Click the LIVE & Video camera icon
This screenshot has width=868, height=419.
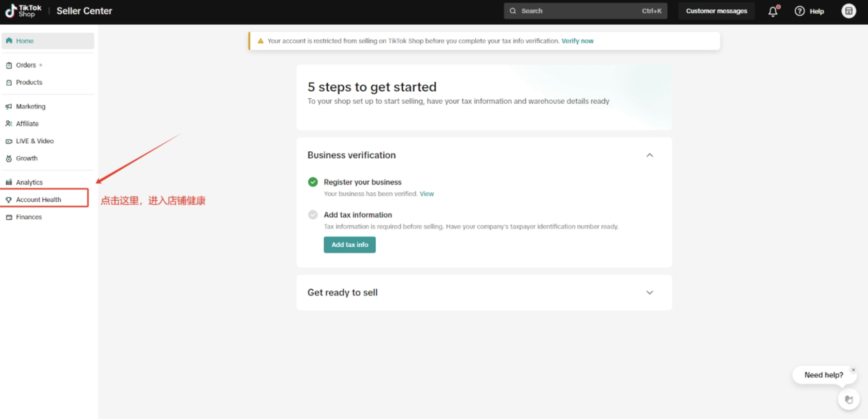9,141
